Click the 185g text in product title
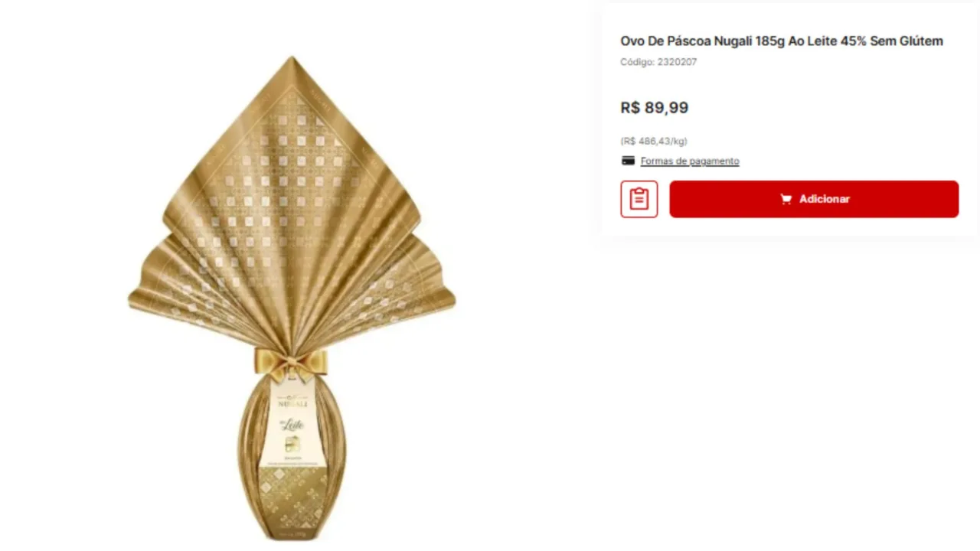The width and height of the screenshot is (980, 551). click(x=770, y=41)
